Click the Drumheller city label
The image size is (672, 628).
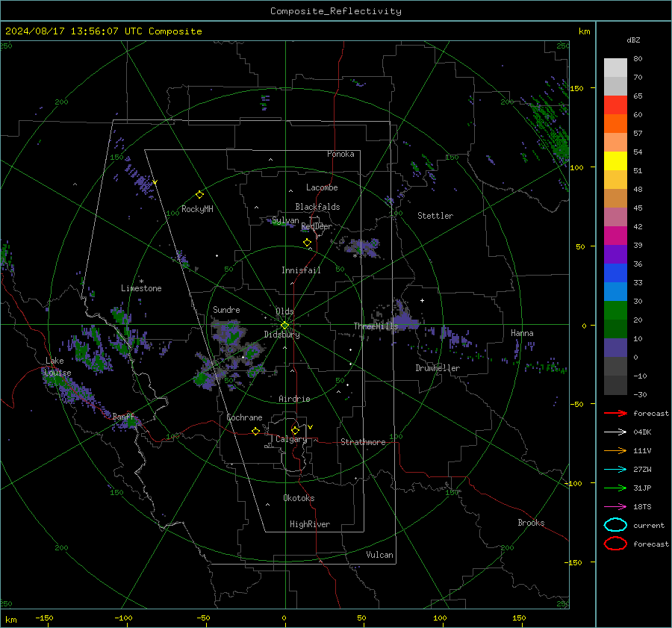pos(438,368)
